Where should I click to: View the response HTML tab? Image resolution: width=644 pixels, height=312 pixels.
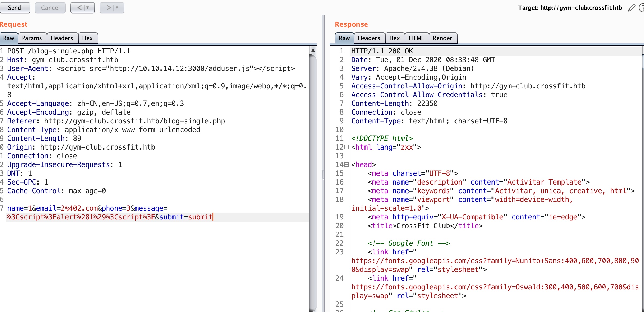pyautogui.click(x=416, y=38)
